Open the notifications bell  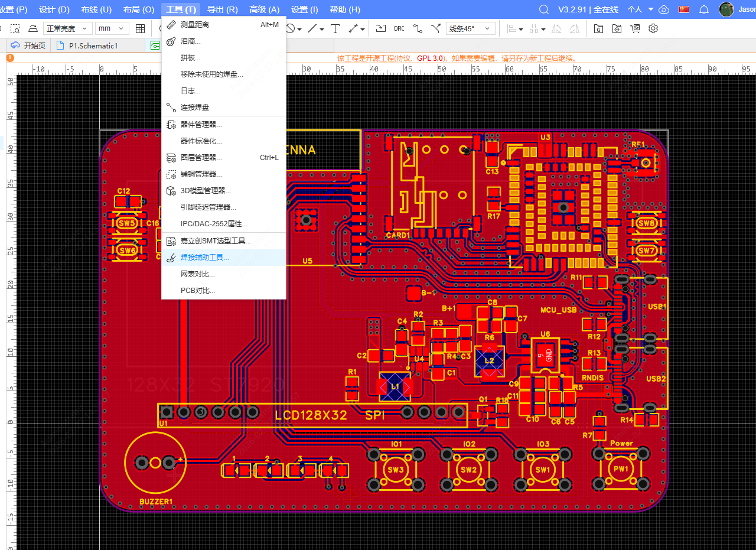pos(704,9)
